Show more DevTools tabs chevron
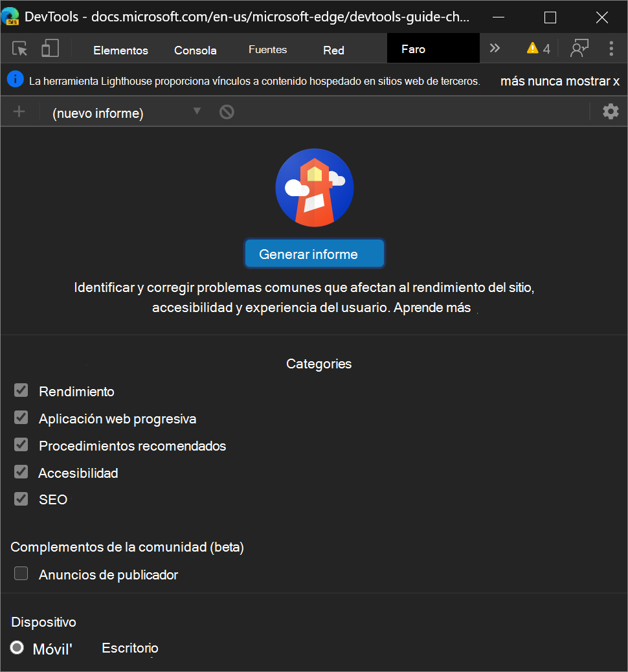Image resolution: width=628 pixels, height=672 pixels. click(495, 48)
